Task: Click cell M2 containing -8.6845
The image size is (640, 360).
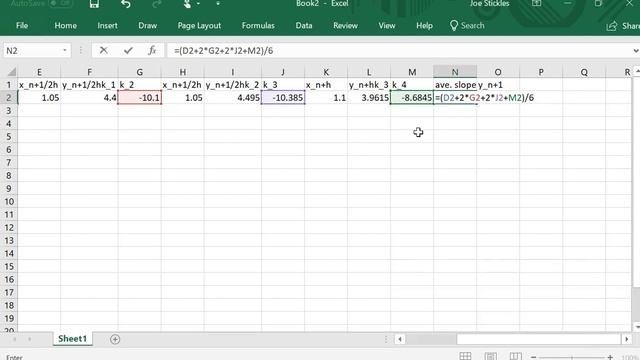Action: pyautogui.click(x=412, y=98)
